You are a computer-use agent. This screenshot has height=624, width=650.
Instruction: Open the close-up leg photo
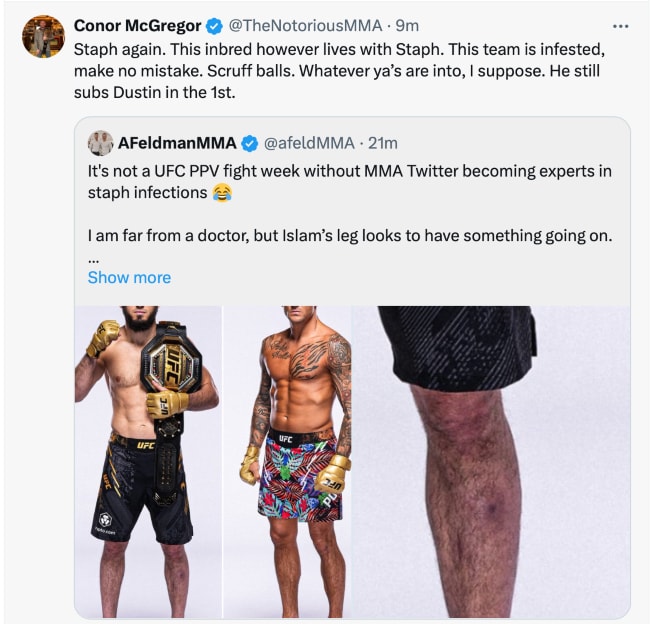(491, 460)
